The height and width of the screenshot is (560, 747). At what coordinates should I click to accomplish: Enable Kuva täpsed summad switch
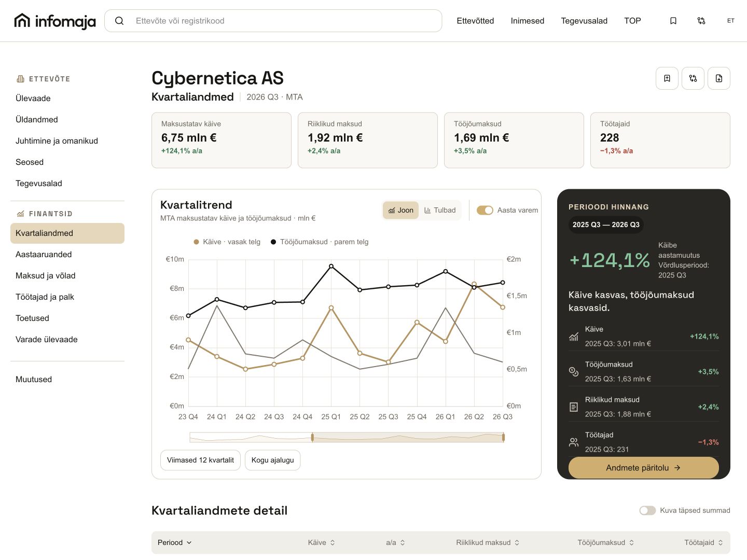[647, 510]
